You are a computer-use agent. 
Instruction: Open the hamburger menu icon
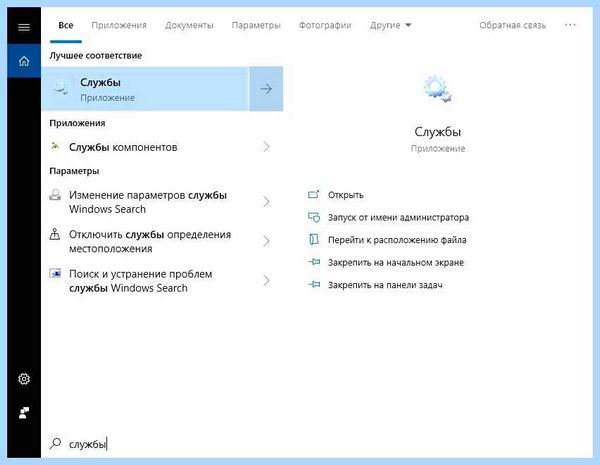pos(24,27)
